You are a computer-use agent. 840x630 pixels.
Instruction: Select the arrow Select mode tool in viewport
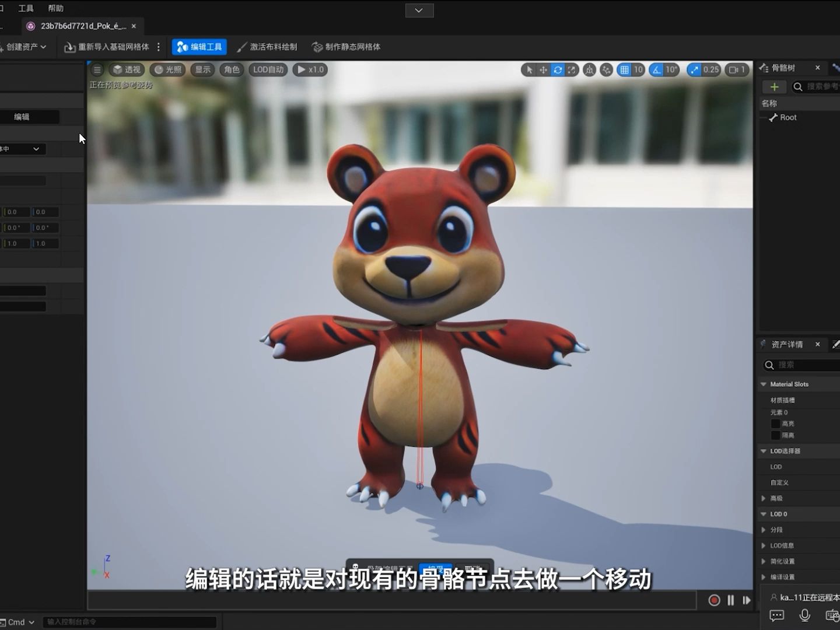[x=529, y=70]
